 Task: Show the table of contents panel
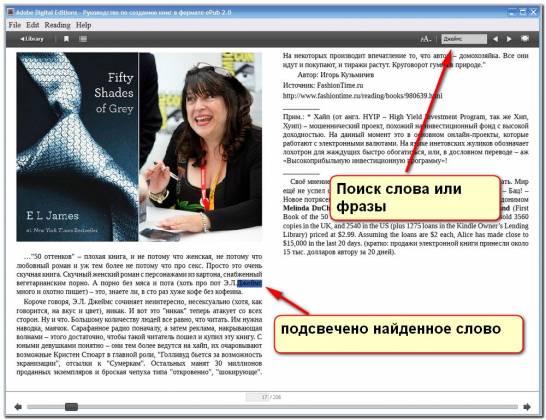tap(83, 39)
